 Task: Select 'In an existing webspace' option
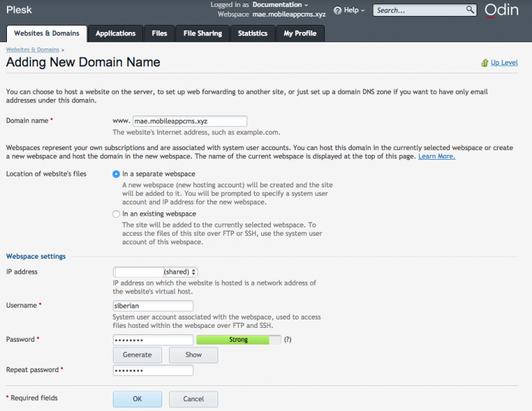(116, 214)
